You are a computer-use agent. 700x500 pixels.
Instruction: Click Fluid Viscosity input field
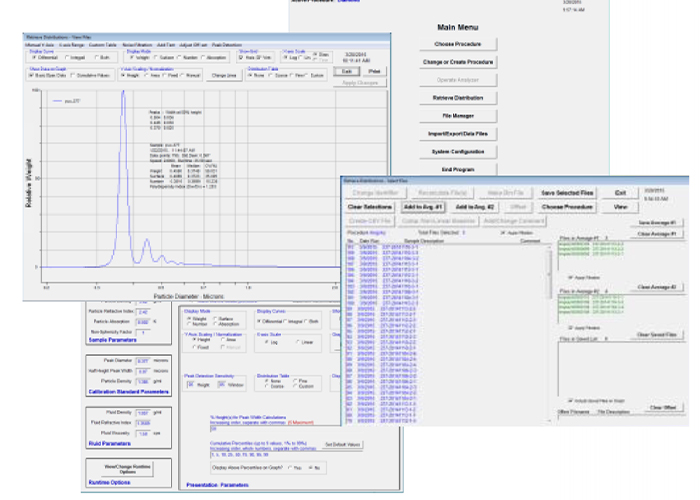[143, 433]
